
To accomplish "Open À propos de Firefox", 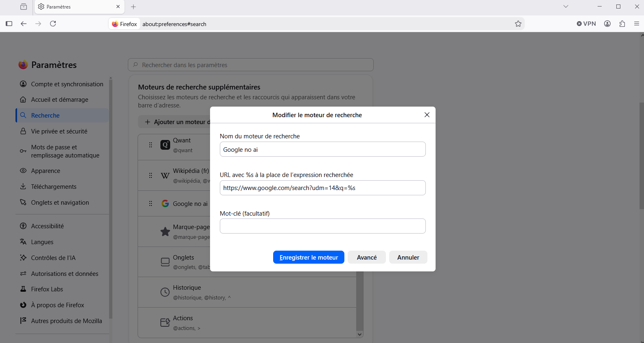I will click(x=62, y=305).
